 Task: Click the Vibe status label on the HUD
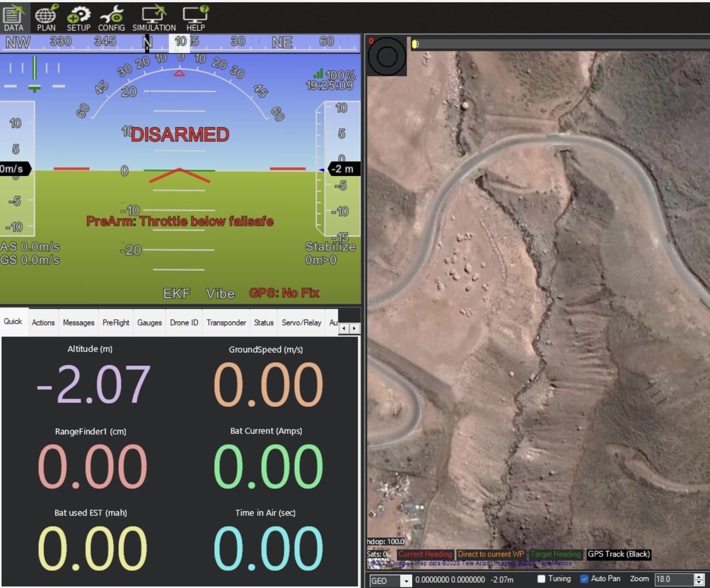(220, 293)
